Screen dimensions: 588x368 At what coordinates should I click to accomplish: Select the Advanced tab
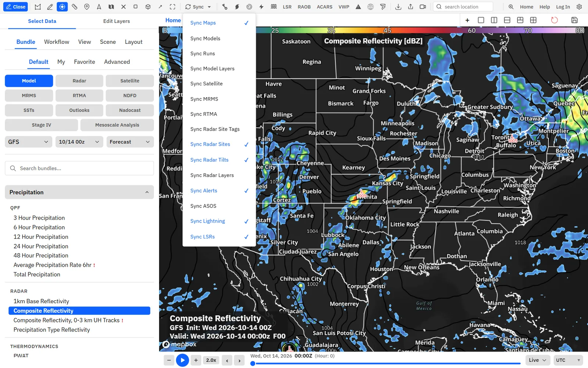click(117, 62)
